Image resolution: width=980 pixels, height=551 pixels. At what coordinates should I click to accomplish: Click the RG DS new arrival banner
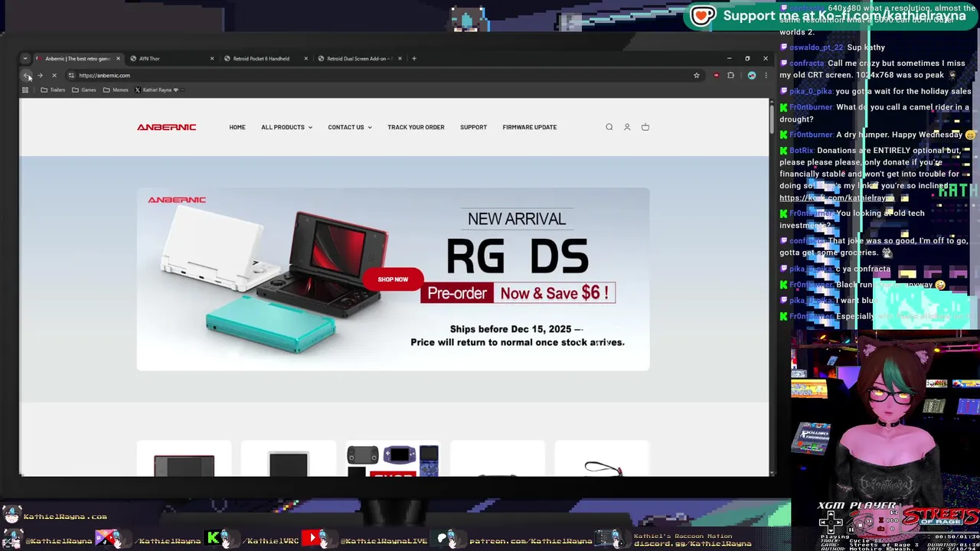click(393, 279)
